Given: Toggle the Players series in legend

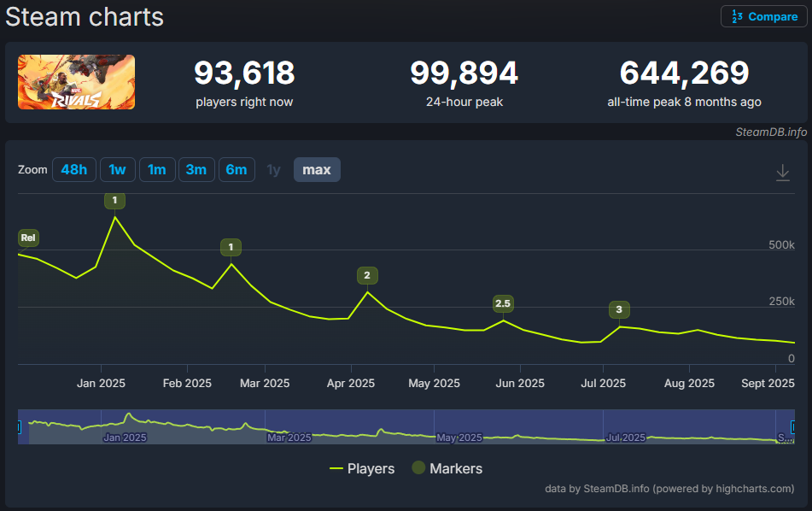Looking at the screenshot, I should [362, 468].
